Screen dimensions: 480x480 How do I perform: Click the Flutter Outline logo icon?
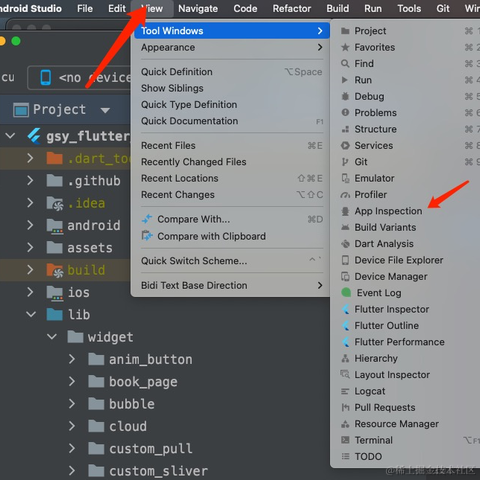pyautogui.click(x=346, y=325)
